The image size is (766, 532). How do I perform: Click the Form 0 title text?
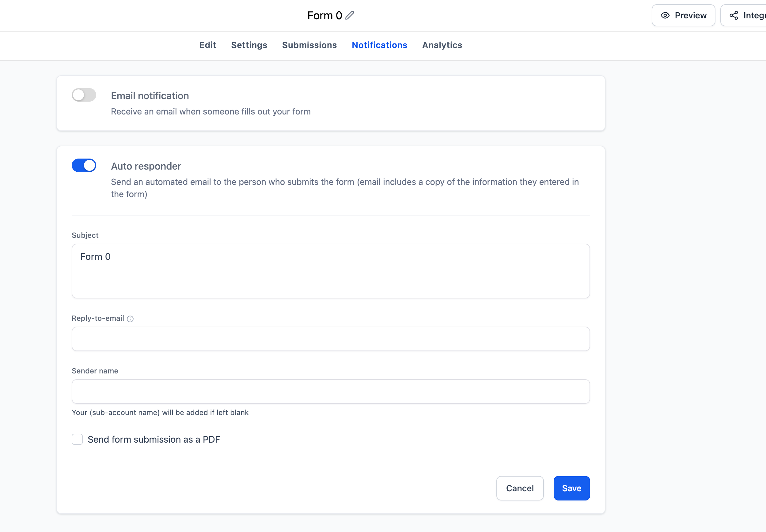click(x=324, y=15)
